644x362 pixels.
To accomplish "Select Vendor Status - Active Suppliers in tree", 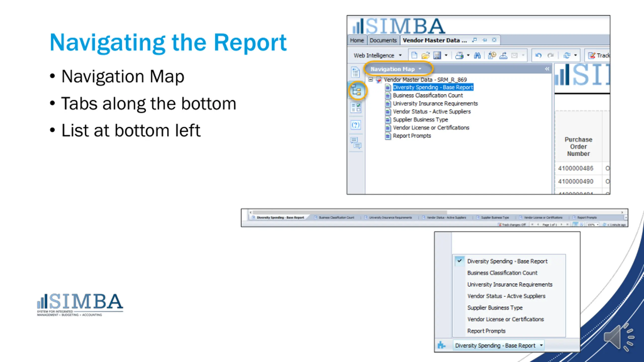I will point(432,111).
